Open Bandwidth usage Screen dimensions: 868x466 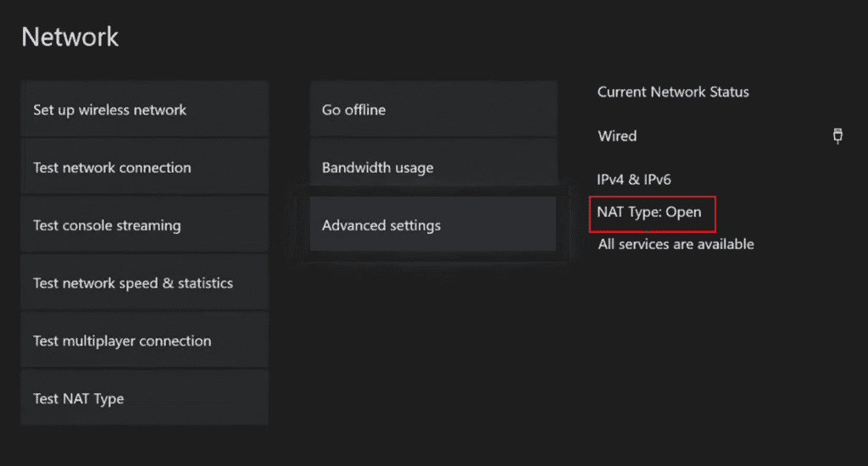[433, 168]
